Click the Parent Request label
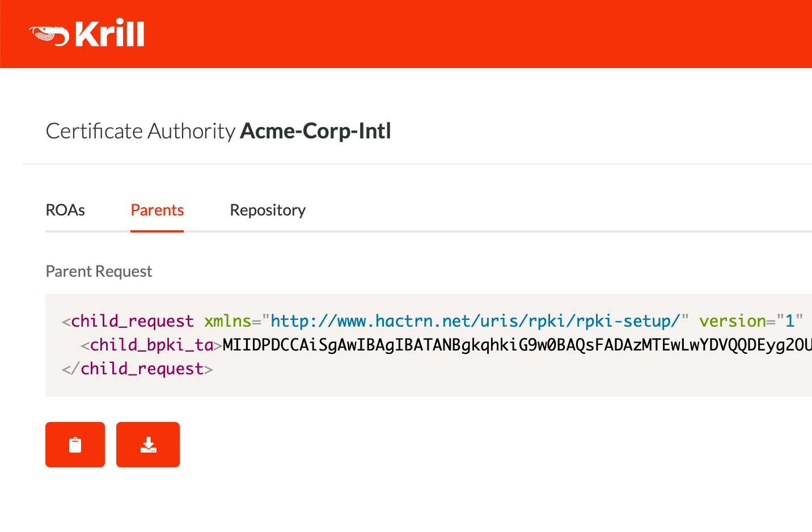The image size is (812, 532). [99, 271]
